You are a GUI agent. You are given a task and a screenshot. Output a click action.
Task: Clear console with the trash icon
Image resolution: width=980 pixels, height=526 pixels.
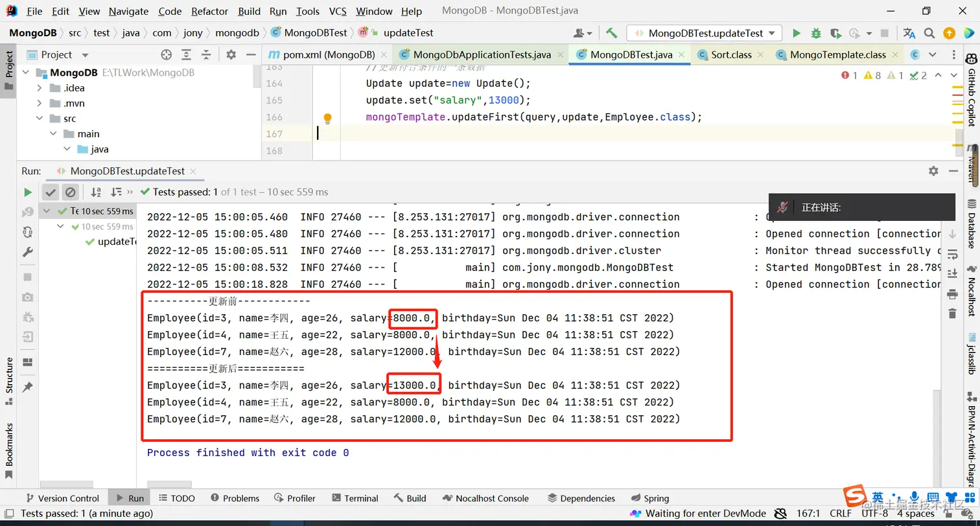tap(952, 314)
